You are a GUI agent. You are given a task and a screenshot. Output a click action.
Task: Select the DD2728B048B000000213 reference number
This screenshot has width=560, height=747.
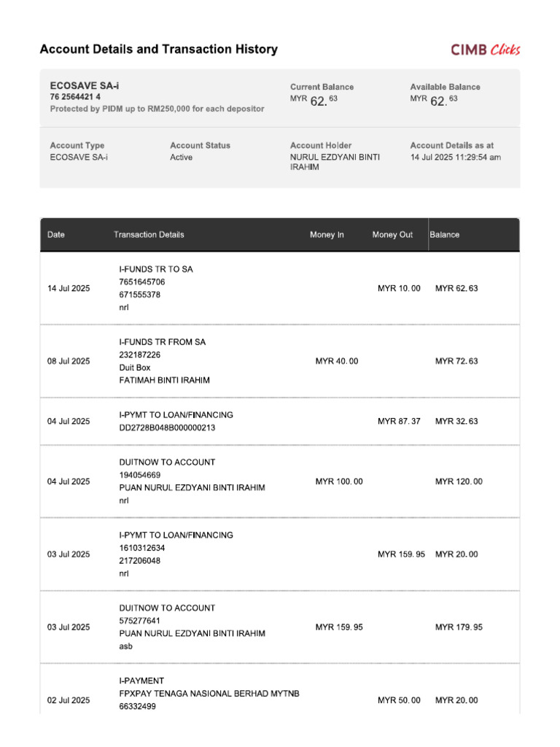(167, 427)
